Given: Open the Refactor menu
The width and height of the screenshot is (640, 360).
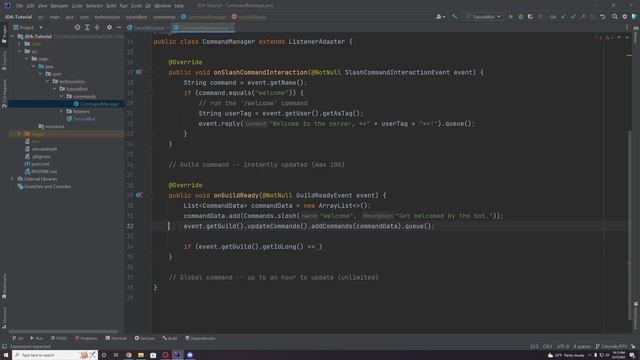Looking at the screenshot, I should (94, 6).
